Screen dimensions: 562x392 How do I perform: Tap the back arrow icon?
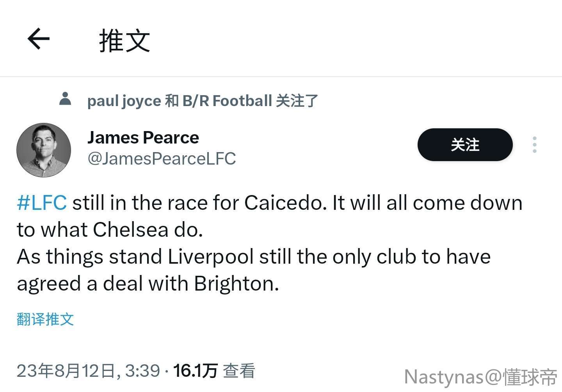pyautogui.click(x=39, y=39)
